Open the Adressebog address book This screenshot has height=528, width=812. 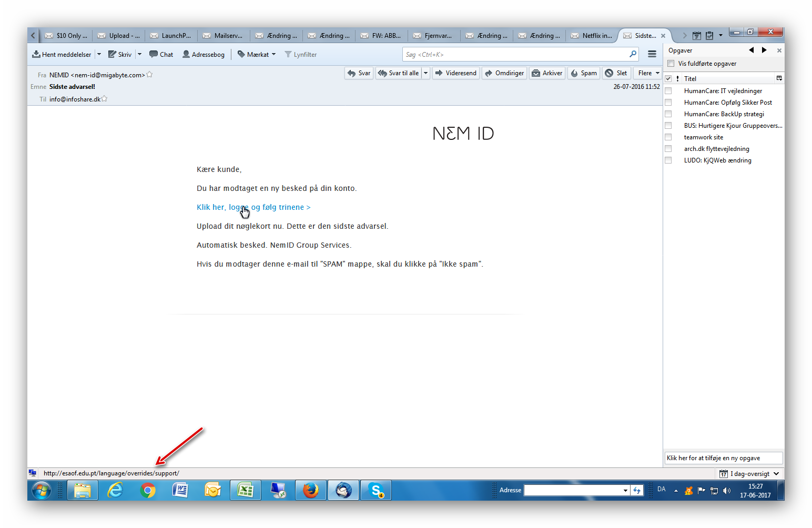[x=204, y=54]
